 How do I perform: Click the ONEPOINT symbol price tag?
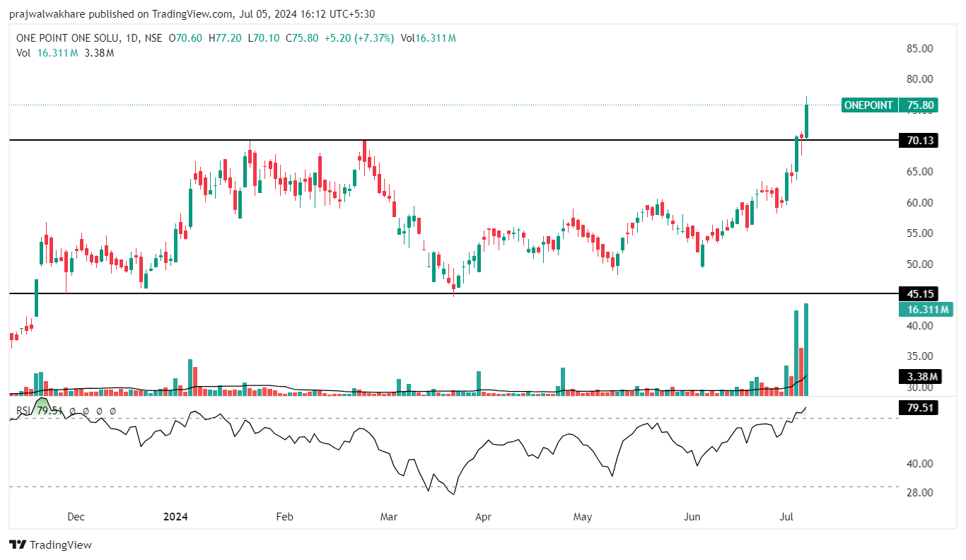(869, 105)
